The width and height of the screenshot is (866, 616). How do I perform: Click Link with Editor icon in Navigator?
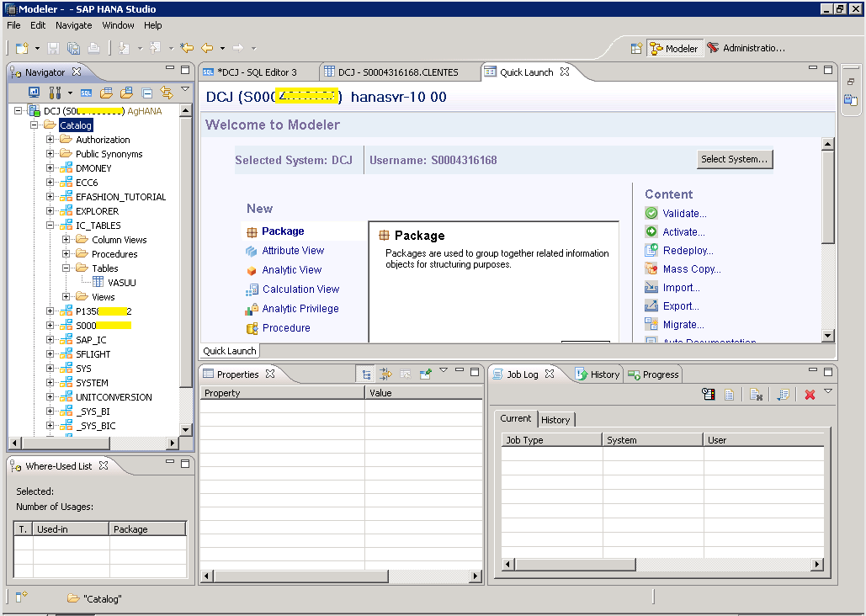[x=166, y=93]
